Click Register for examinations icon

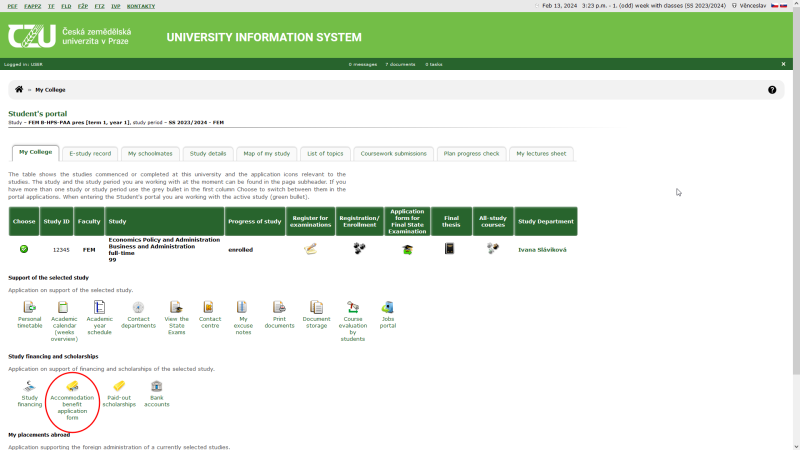click(x=310, y=249)
